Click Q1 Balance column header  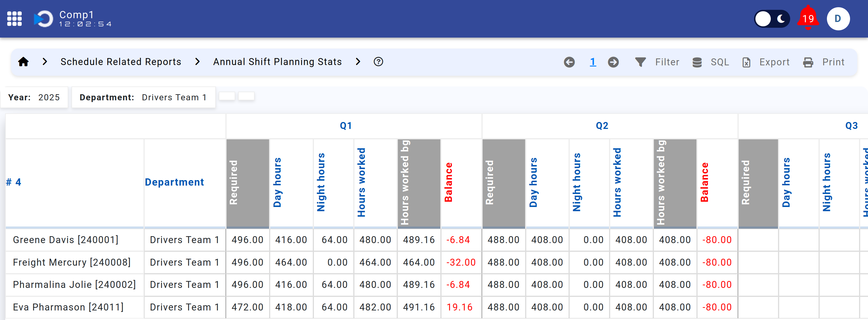click(461, 183)
